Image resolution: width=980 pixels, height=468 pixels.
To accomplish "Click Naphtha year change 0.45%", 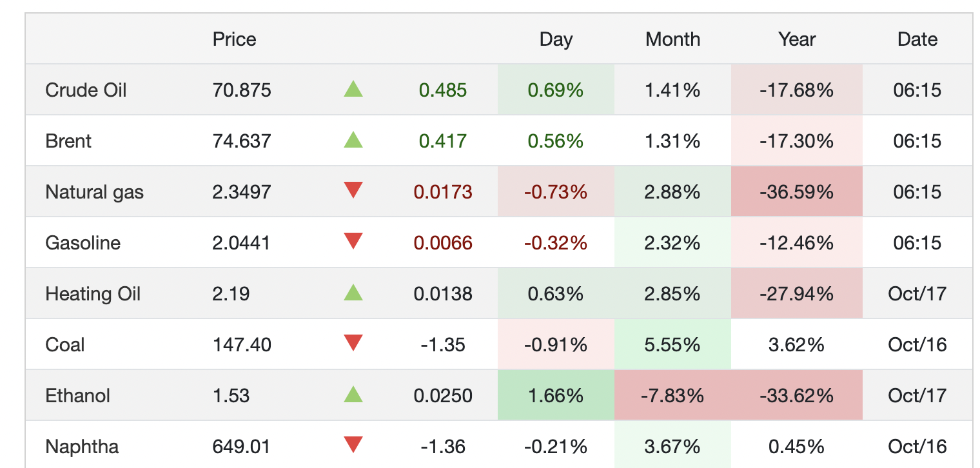I will pos(797,446).
